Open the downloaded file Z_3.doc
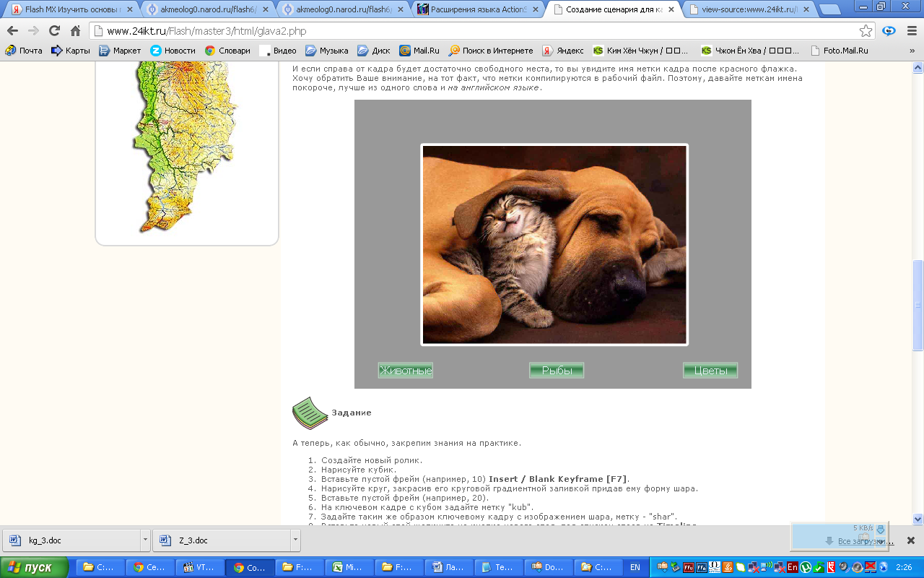 (222, 540)
